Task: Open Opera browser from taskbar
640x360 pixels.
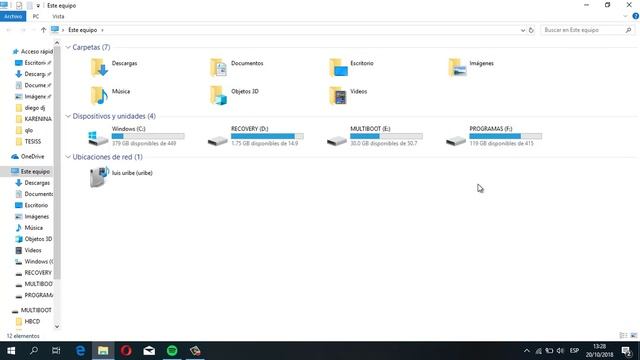Action: point(126,351)
